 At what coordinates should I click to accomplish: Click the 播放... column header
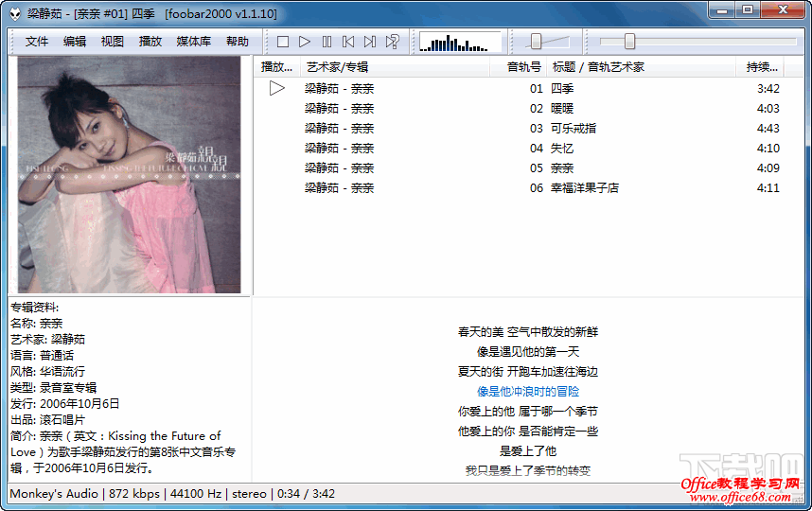click(x=277, y=67)
